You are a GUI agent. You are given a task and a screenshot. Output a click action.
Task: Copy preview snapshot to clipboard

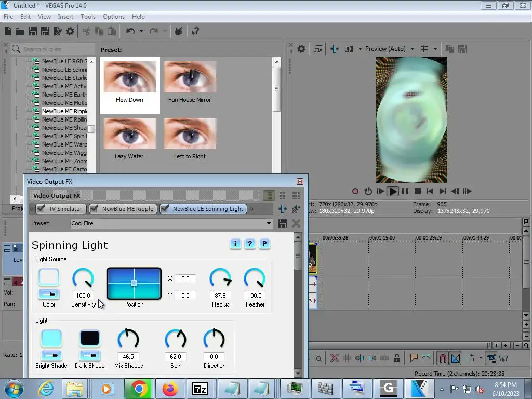pos(449,49)
